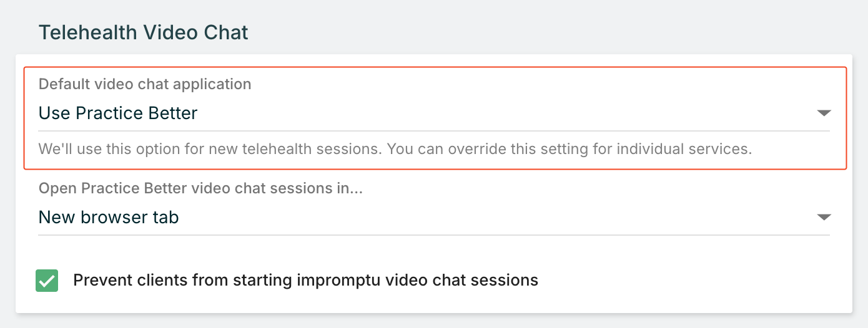The image size is (868, 328).
Task: Click the 'New browser tab' dropdown value
Action: tap(109, 218)
